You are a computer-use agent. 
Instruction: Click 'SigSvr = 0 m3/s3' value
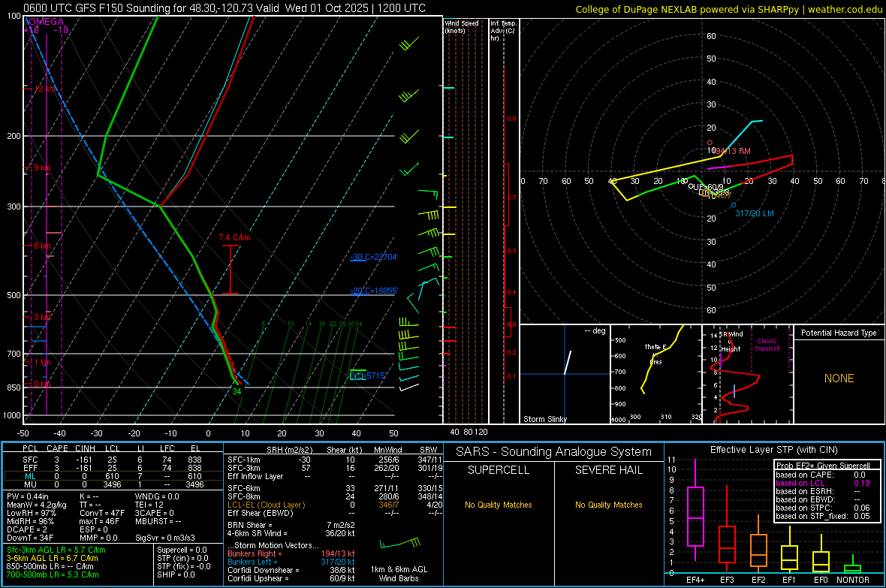point(165,538)
